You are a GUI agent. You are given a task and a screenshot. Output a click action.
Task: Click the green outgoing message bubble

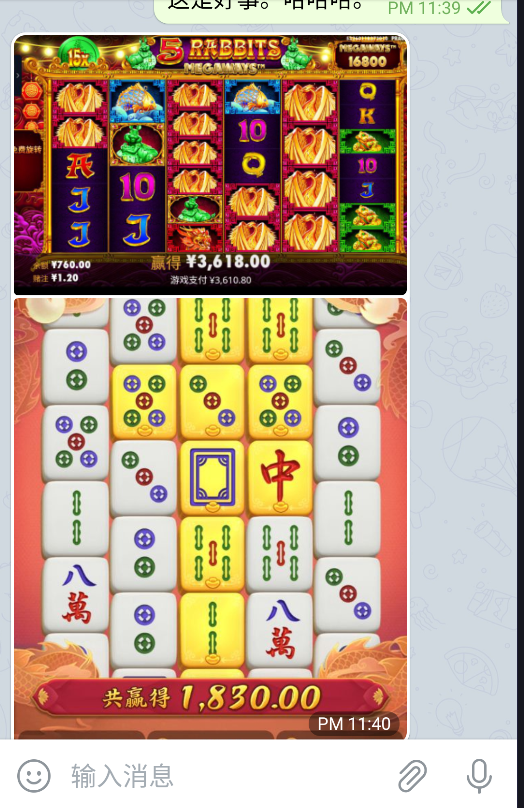coord(332,10)
